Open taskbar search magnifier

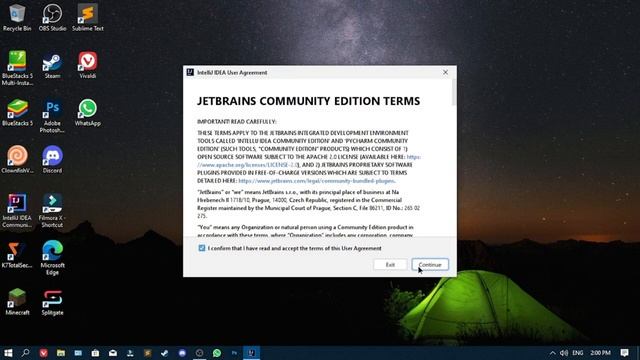25,353
